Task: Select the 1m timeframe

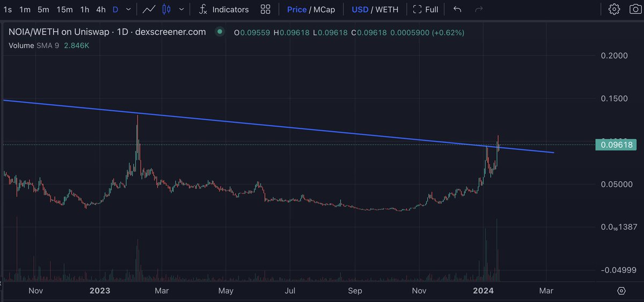Action: click(25, 9)
